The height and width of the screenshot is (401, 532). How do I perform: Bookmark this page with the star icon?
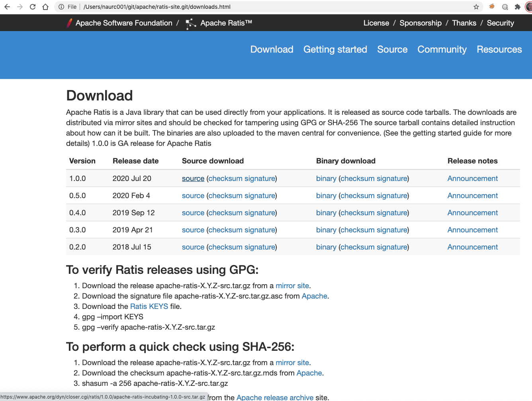(x=476, y=7)
